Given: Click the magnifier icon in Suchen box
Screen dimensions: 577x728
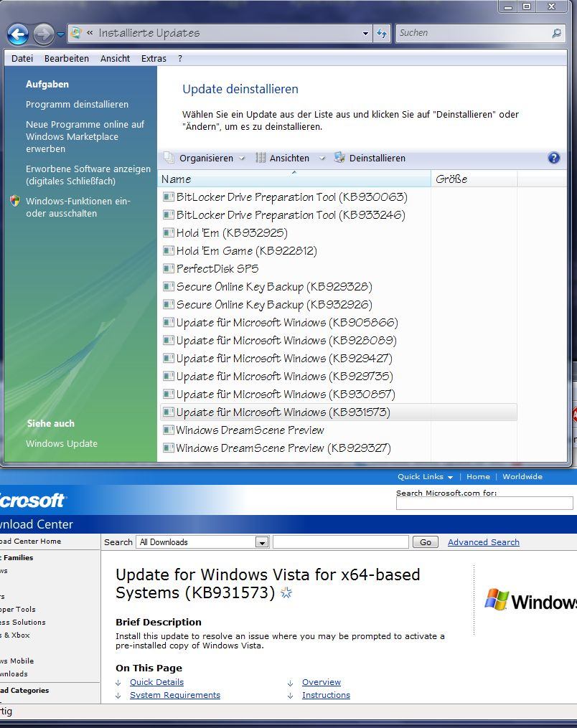Looking at the screenshot, I should [556, 33].
